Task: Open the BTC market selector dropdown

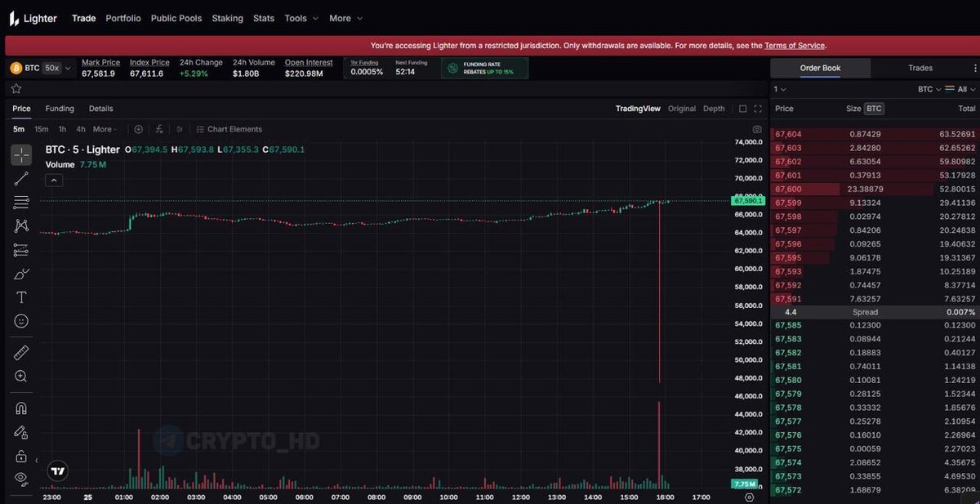Action: coord(42,68)
